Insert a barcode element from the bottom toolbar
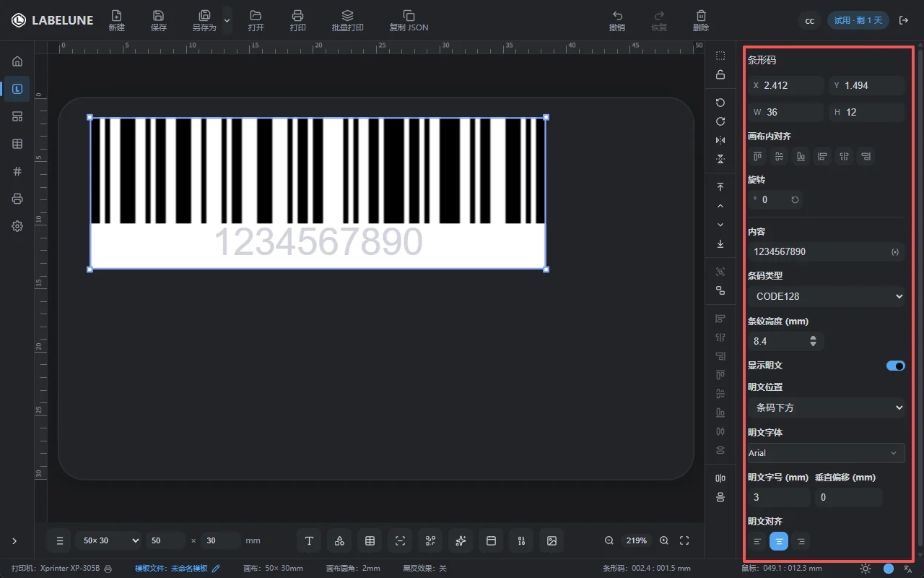This screenshot has height=578, width=924. tap(400, 540)
